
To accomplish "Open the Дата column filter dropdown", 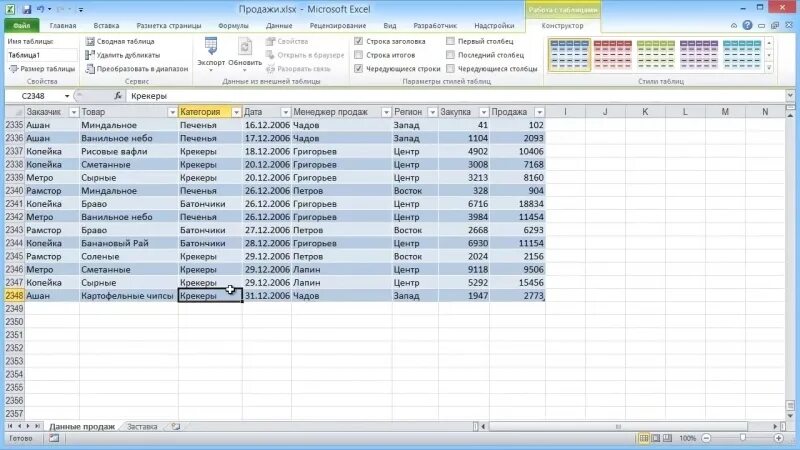I will pos(285,112).
